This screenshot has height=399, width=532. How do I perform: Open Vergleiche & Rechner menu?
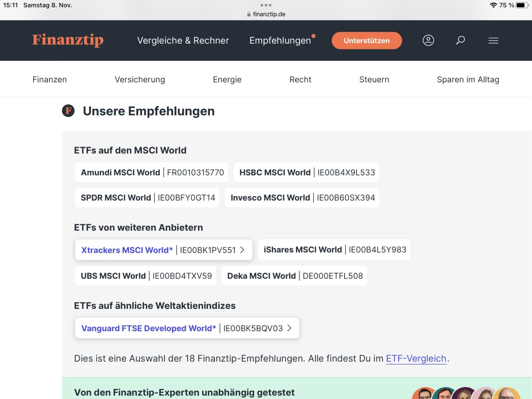(x=183, y=40)
